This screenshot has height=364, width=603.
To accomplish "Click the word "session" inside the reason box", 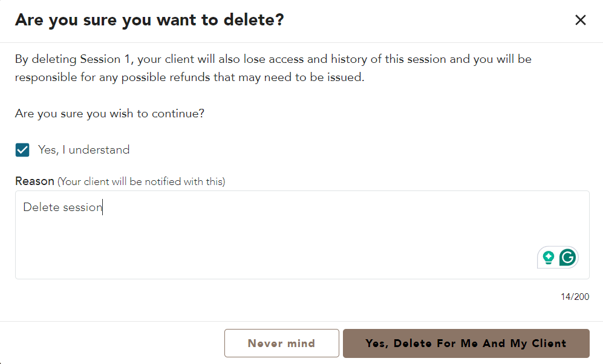I will 82,207.
